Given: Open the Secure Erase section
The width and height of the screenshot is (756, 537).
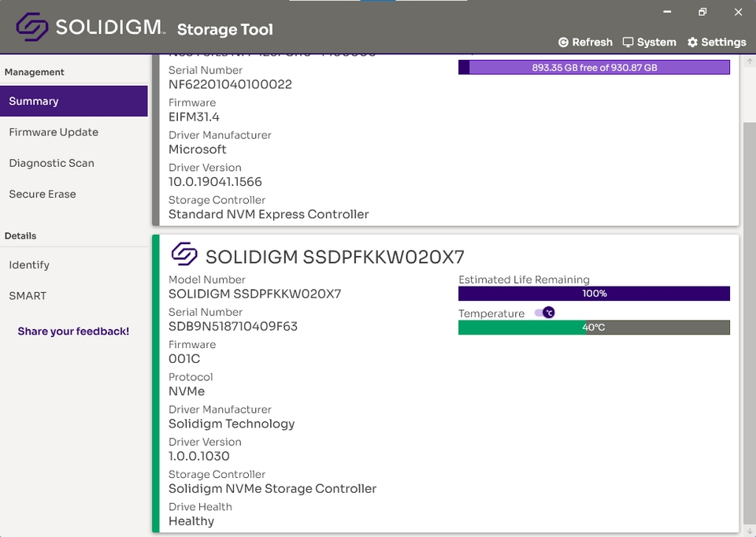Looking at the screenshot, I should click(x=74, y=194).
